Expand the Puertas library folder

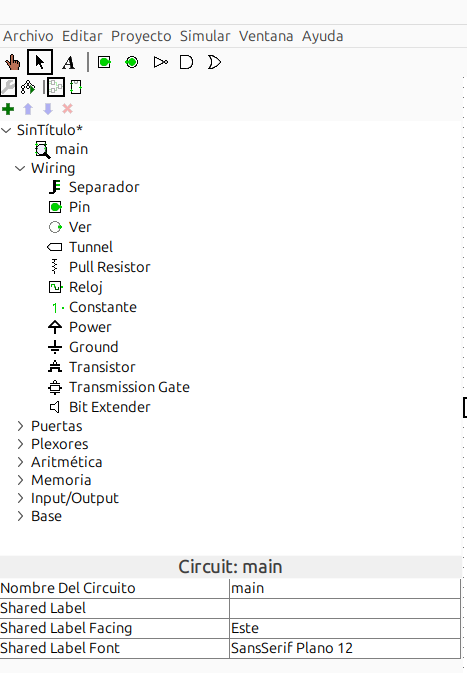[x=20, y=426]
